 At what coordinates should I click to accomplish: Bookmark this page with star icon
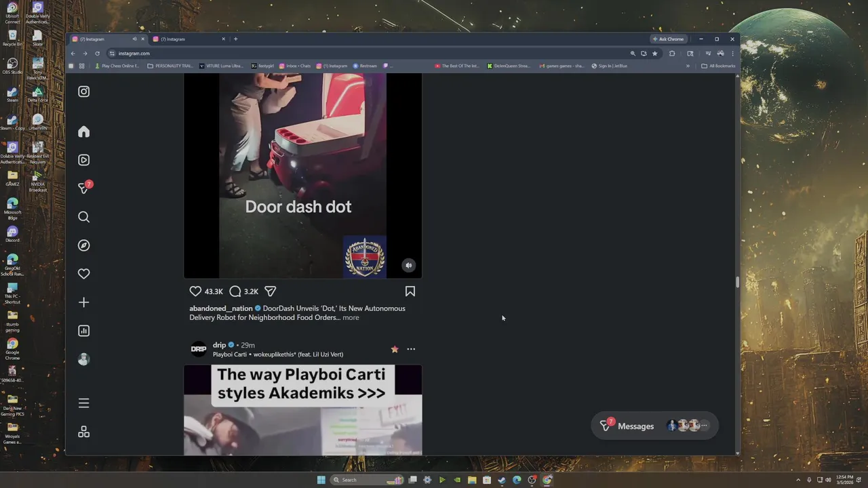point(654,54)
